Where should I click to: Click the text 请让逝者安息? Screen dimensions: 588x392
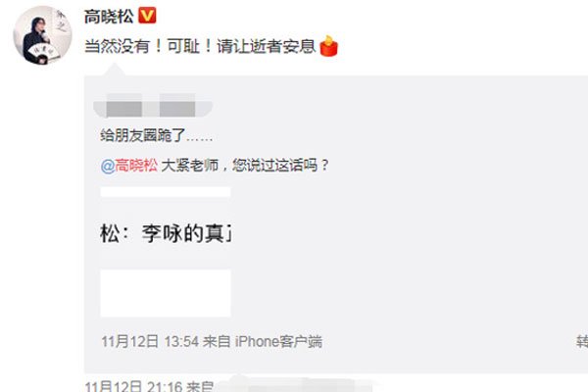click(267, 47)
